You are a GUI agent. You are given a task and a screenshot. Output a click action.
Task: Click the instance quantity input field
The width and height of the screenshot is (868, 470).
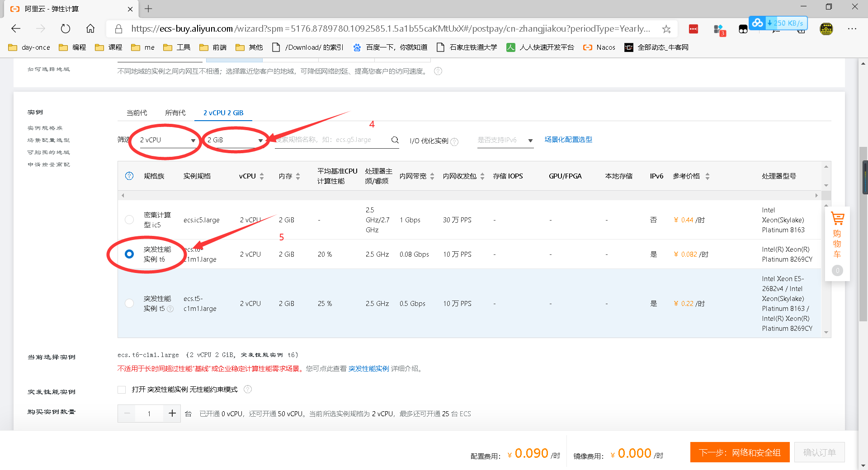[149, 414]
